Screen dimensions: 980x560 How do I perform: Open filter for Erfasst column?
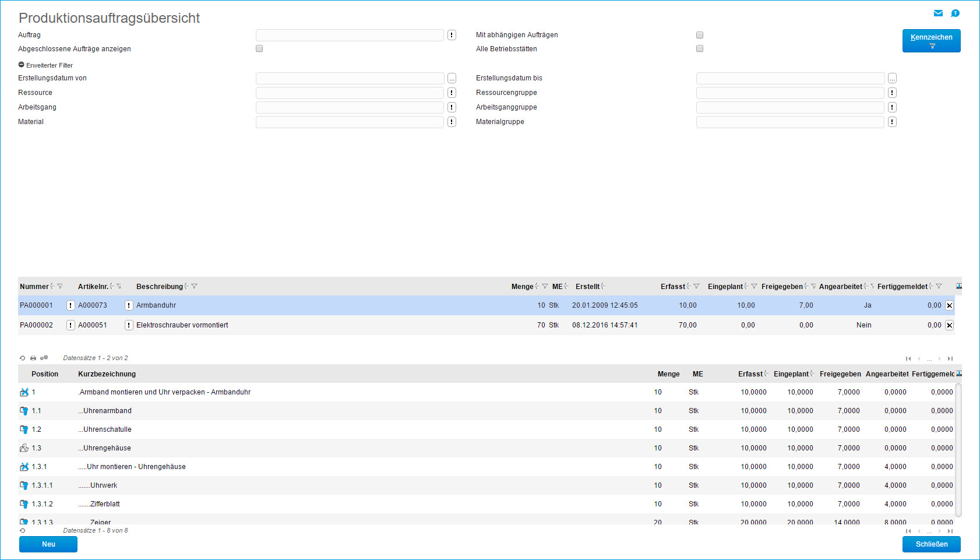coord(696,286)
